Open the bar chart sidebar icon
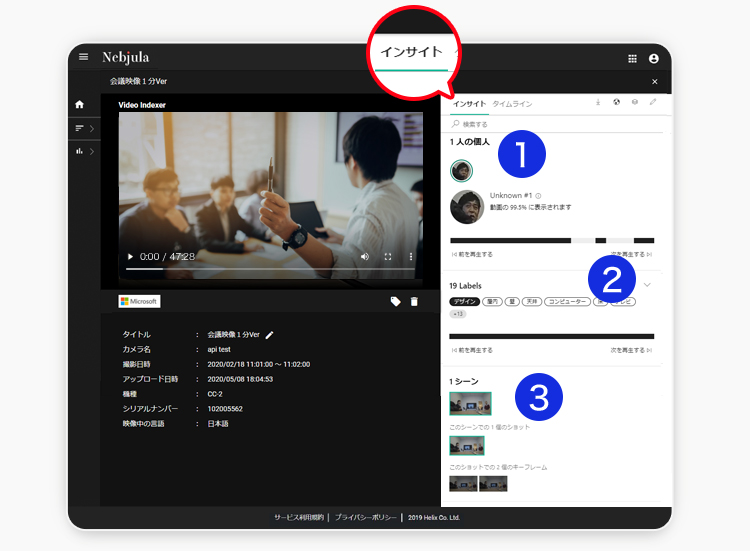The image size is (750, 551). [79, 151]
